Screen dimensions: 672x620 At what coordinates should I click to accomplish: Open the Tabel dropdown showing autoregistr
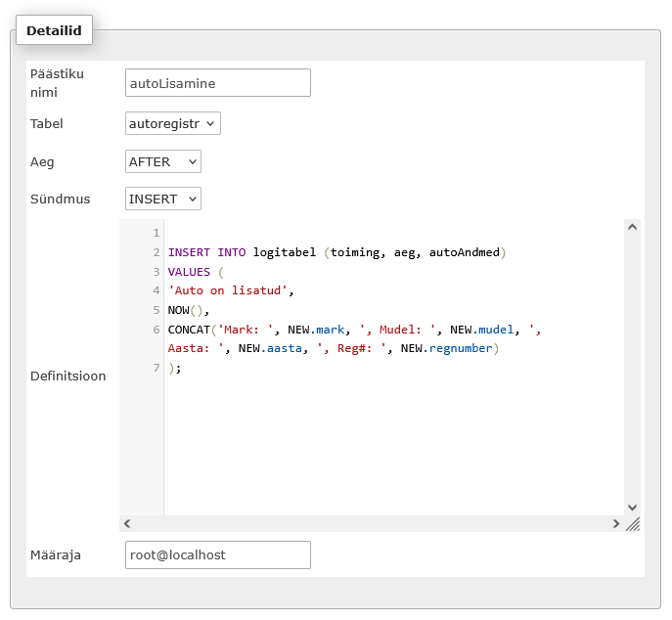pos(173,123)
